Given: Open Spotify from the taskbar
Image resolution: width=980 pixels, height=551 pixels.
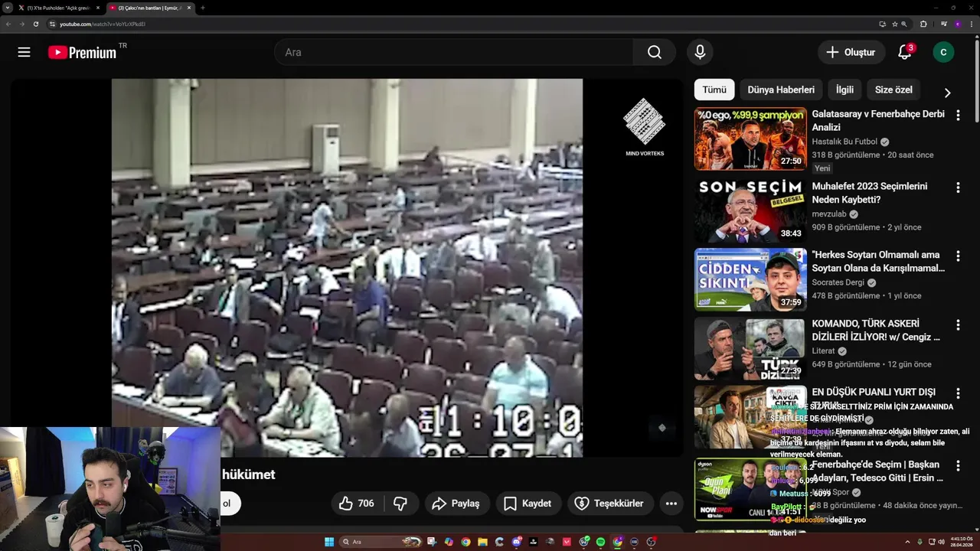Looking at the screenshot, I should (x=600, y=542).
